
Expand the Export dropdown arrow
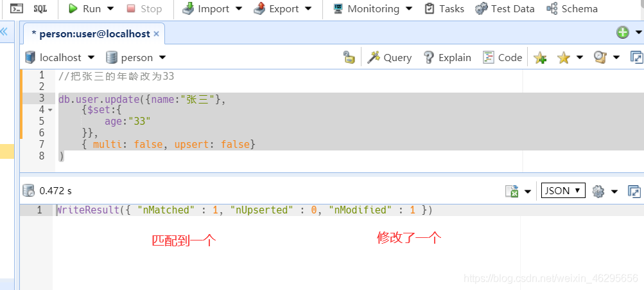(x=308, y=8)
